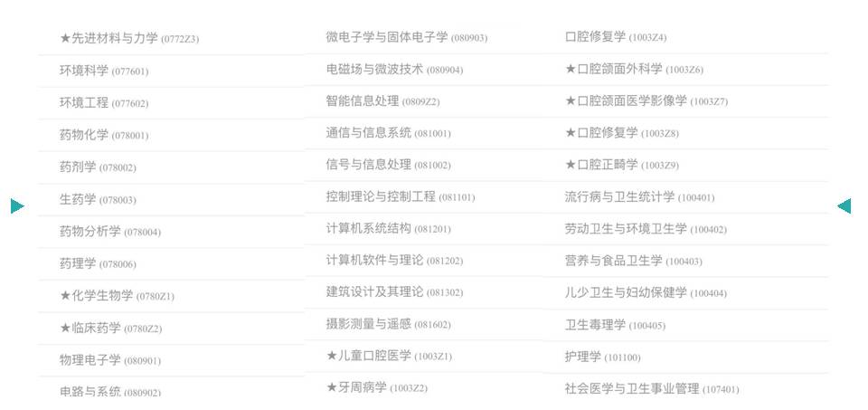This screenshot has height=410, width=868.
Task: Click the teal right-pointing arrow on left edge
Action: (18, 206)
